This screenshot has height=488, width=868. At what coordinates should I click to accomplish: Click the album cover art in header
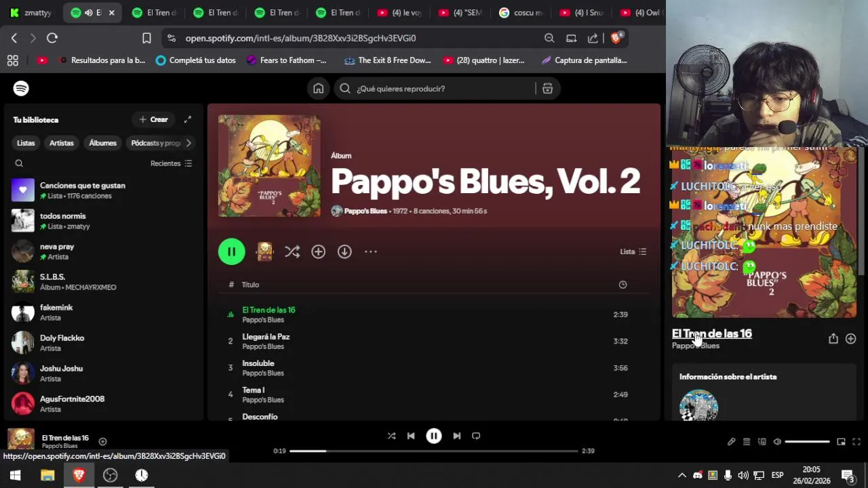[x=269, y=166]
